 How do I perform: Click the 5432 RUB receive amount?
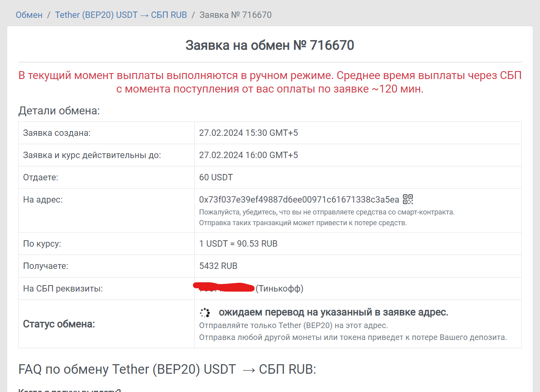(218, 266)
